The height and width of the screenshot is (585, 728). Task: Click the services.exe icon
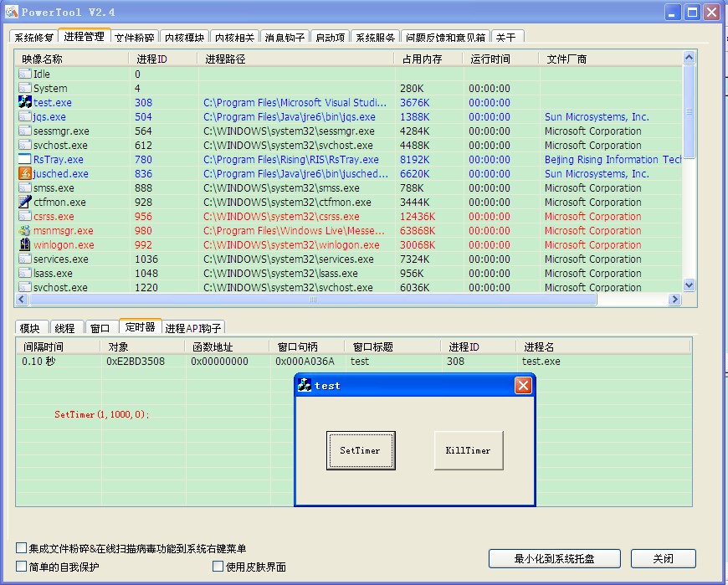coord(24,259)
